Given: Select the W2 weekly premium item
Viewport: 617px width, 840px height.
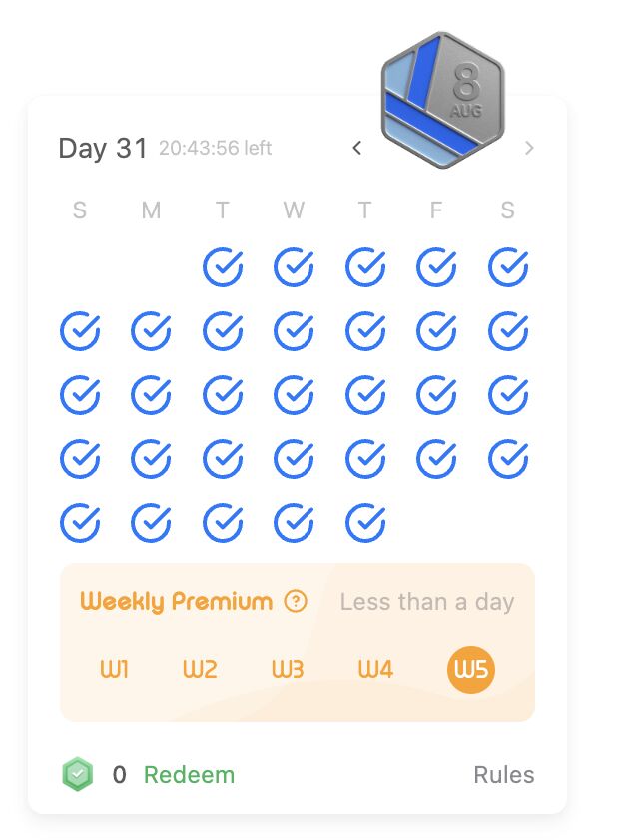Looking at the screenshot, I should pos(200,669).
